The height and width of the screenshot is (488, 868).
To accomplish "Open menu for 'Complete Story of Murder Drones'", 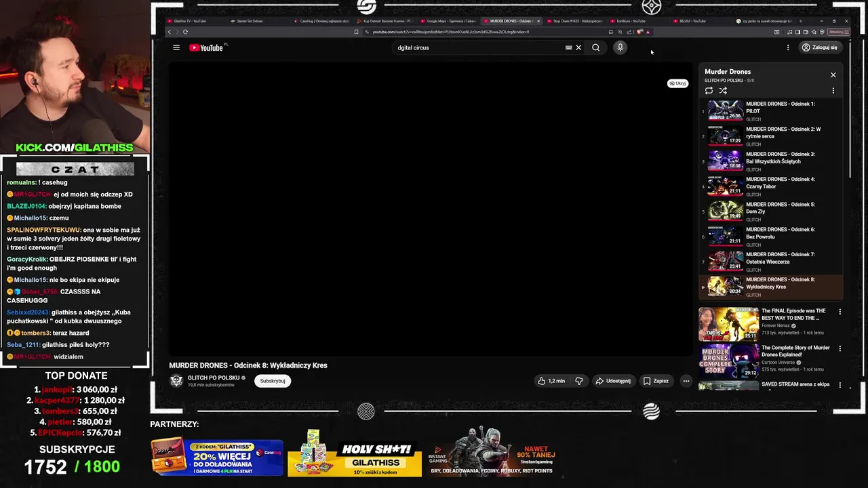I will pyautogui.click(x=840, y=348).
